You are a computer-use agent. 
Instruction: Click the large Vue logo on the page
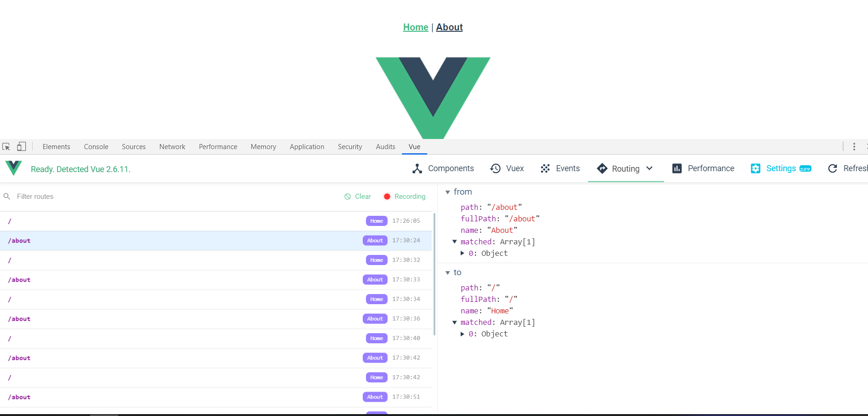pyautogui.click(x=433, y=98)
